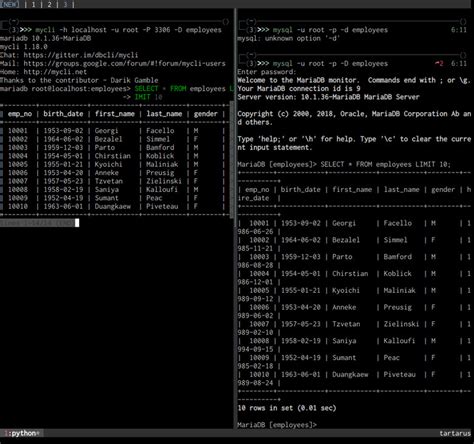Click the 'Enter password:' line
Image resolution: width=474 pixels, height=444 pixels.
click(x=266, y=72)
